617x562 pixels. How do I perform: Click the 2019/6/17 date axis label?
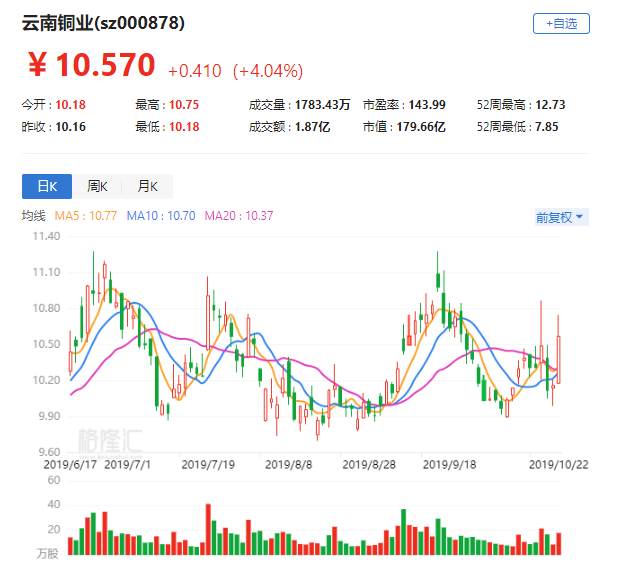(x=70, y=465)
